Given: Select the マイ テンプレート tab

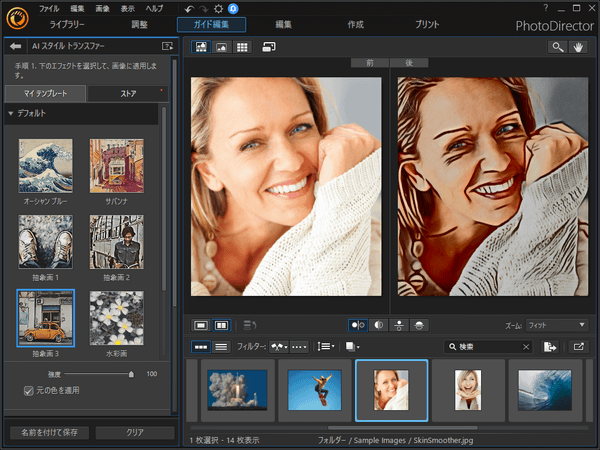Looking at the screenshot, I should [45, 94].
